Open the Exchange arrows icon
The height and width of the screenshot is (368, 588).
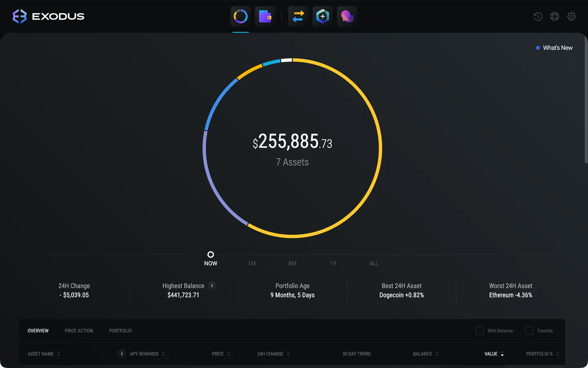click(298, 16)
